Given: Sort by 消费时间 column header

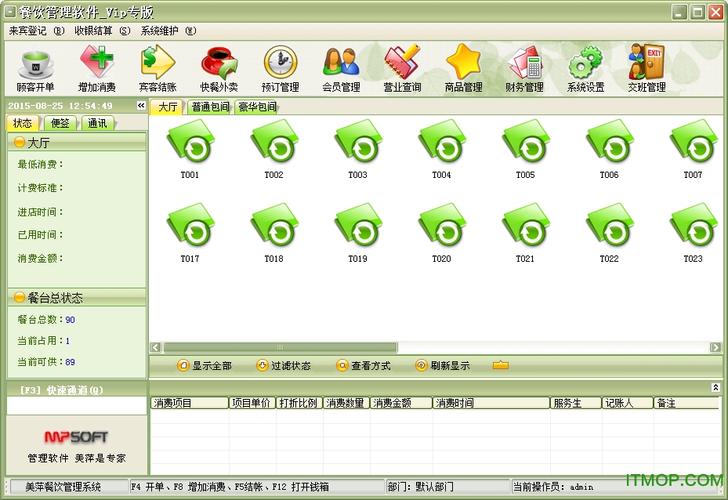Looking at the screenshot, I should click(491, 403).
